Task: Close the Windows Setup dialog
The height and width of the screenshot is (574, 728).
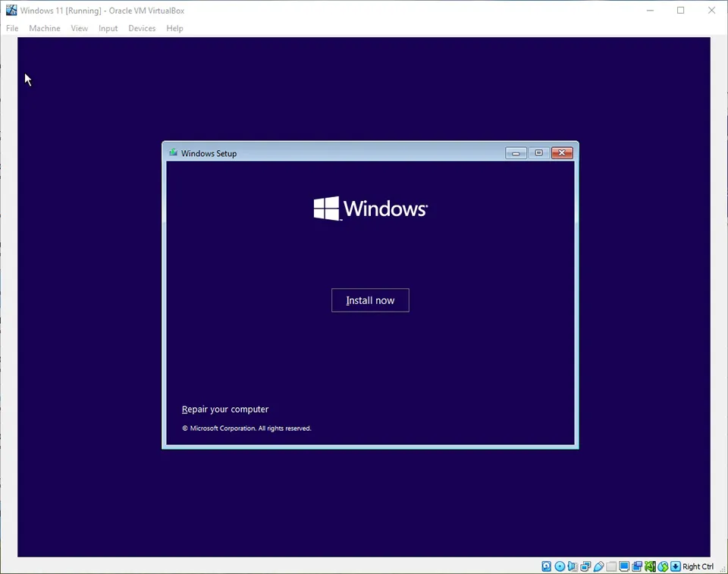Action: [x=562, y=152]
